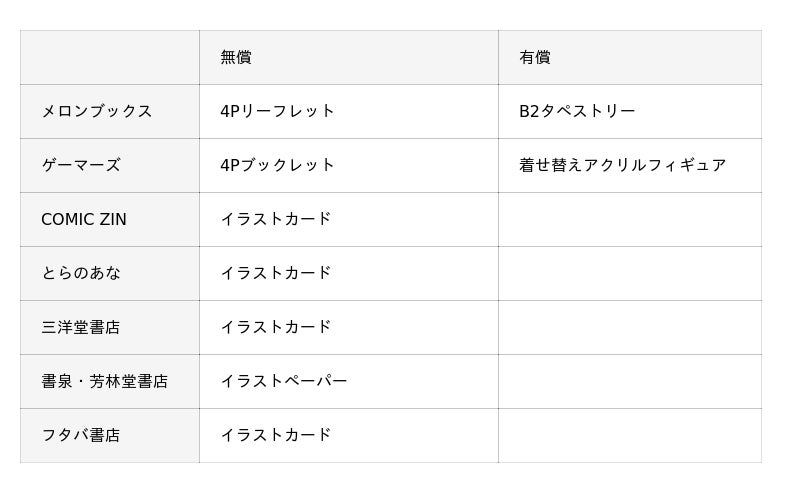Select the フタバ書店 row label
This screenshot has height=493, width=800.
click(81, 436)
